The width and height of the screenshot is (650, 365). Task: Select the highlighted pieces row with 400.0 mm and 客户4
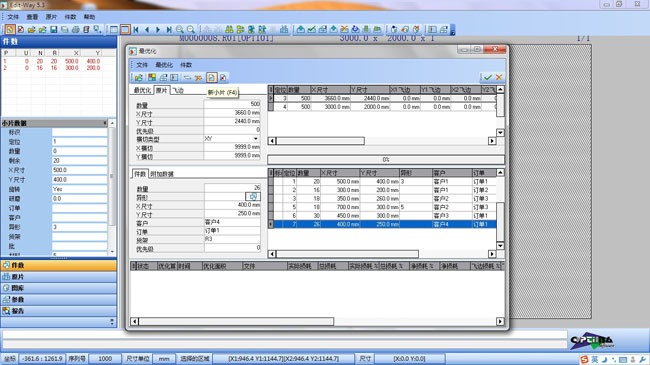382,224
